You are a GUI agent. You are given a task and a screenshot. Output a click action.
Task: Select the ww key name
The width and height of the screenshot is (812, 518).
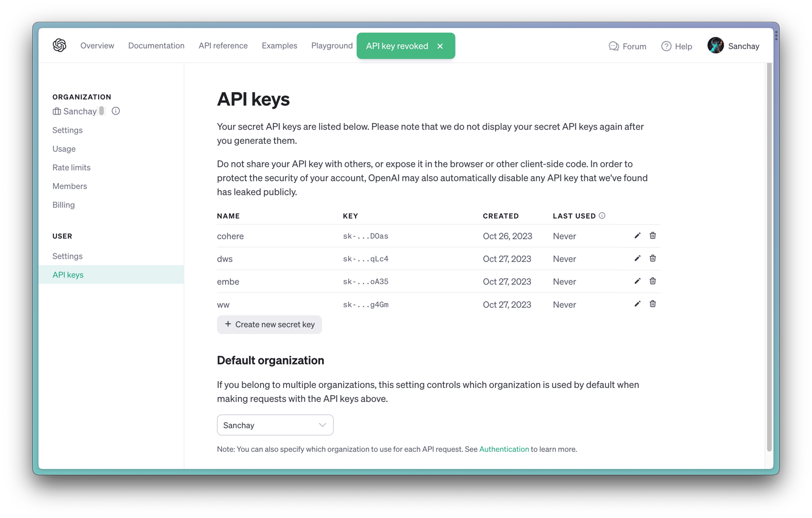point(223,305)
